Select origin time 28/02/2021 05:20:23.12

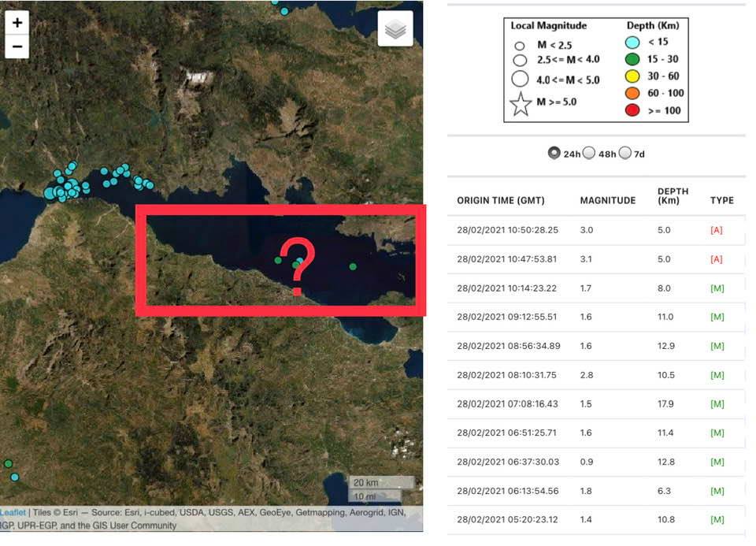click(x=507, y=519)
